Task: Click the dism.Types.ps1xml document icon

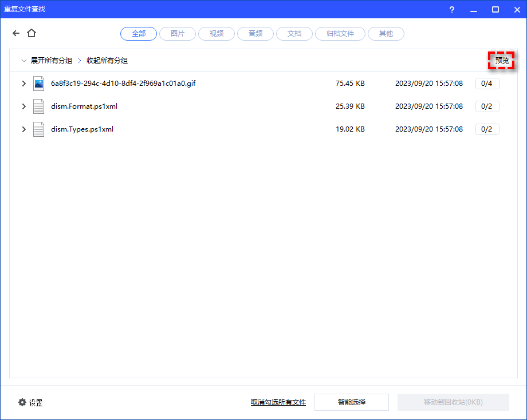Action: pos(38,129)
